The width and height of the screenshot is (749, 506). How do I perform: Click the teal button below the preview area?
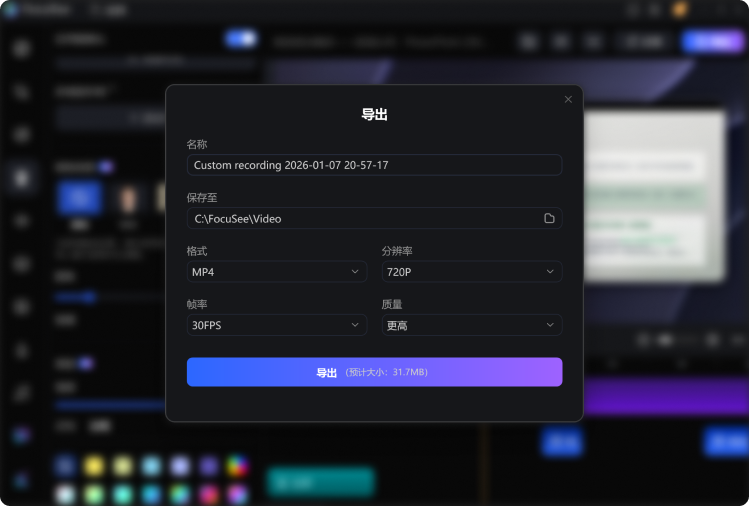tap(321, 482)
